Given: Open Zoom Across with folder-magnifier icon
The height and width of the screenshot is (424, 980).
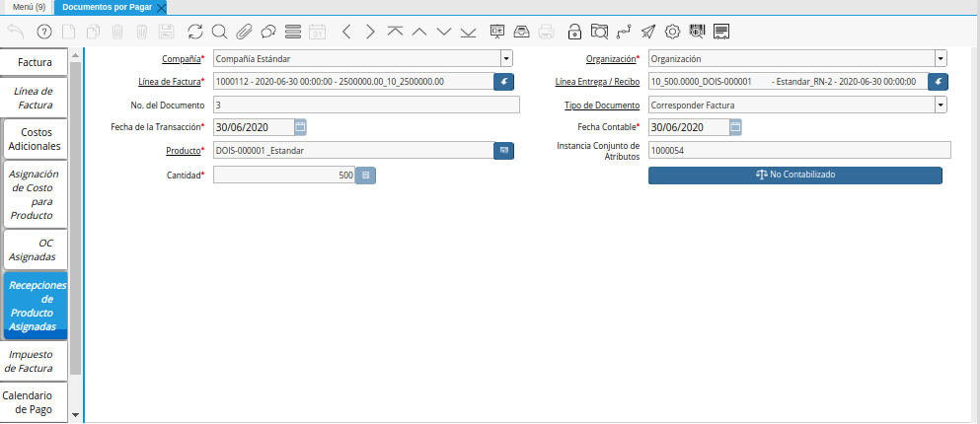Looking at the screenshot, I should (x=599, y=32).
